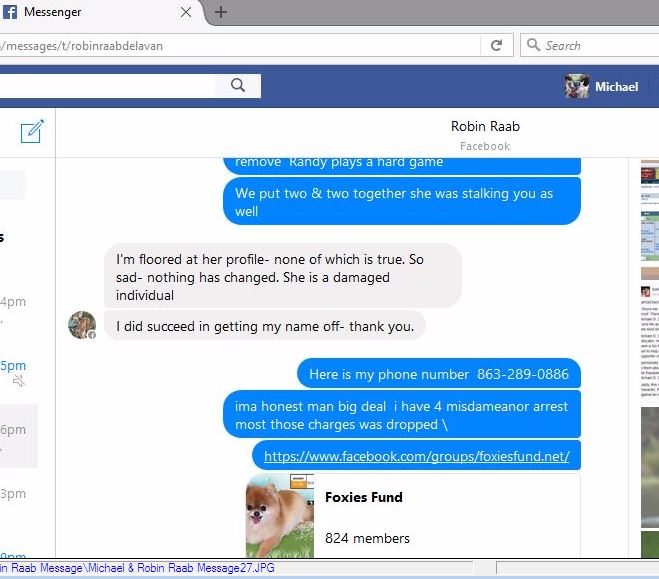Viewport: 659px width, 579px height.
Task: Click Robin Raab's avatar beside her message
Action: pyautogui.click(x=82, y=325)
